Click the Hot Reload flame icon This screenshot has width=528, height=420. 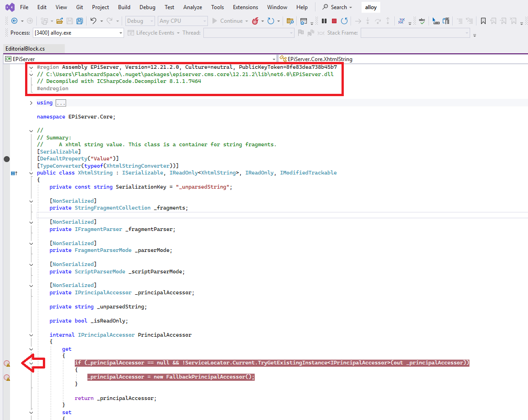pos(255,21)
